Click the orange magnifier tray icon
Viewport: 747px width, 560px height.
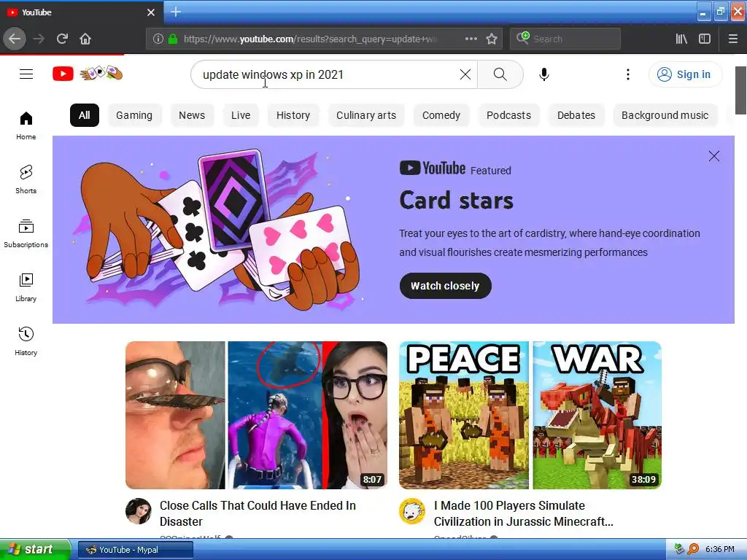tap(693, 550)
